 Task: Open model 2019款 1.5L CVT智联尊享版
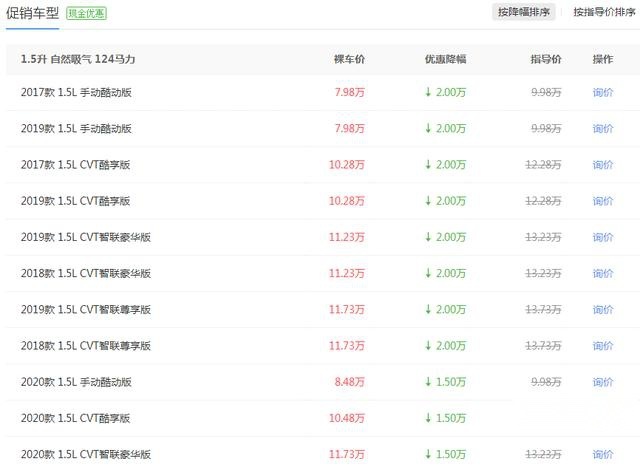click(x=86, y=309)
